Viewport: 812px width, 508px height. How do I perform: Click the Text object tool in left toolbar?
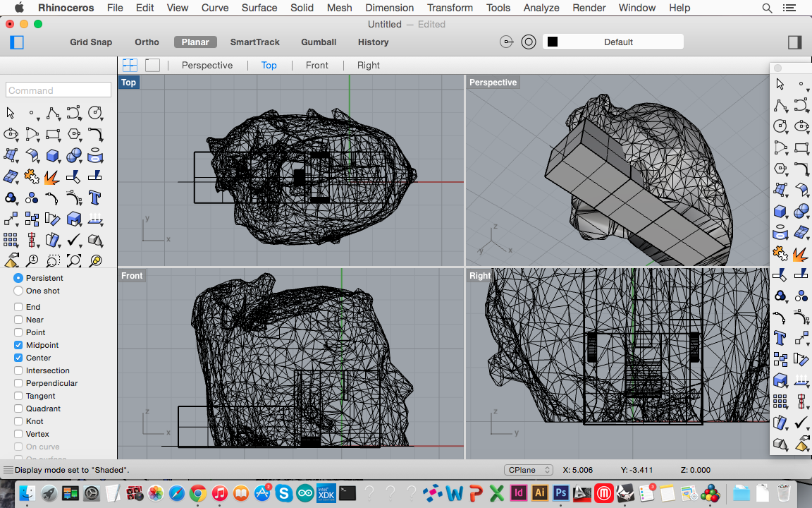[94, 198]
